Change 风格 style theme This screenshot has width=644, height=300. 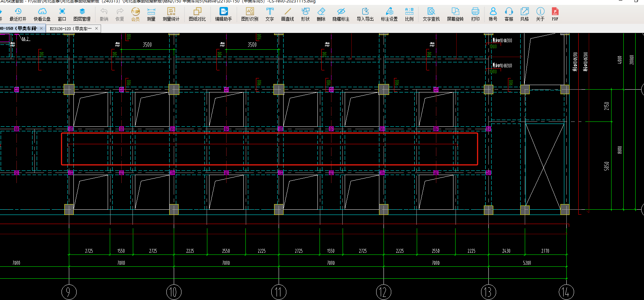coord(524,14)
